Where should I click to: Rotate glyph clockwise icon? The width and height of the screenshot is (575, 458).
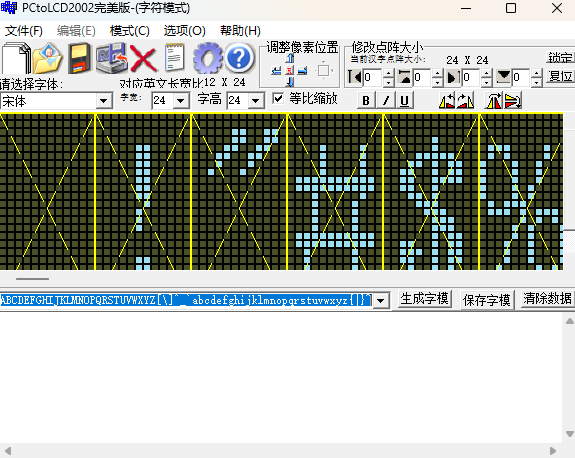pyautogui.click(x=465, y=100)
